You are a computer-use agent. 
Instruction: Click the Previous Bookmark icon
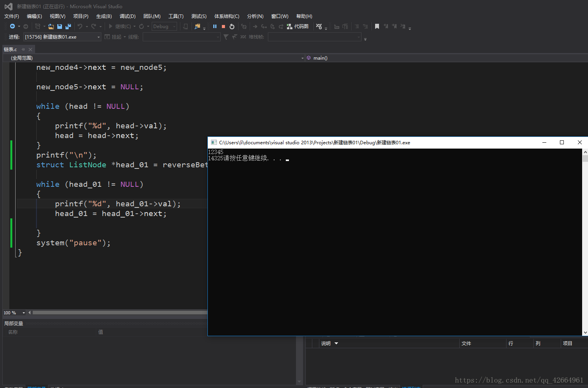coord(386,26)
